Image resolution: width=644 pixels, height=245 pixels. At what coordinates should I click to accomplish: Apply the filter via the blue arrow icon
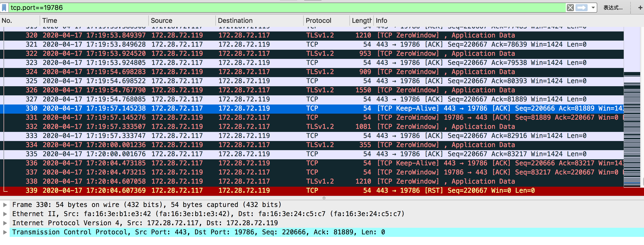[x=582, y=7]
